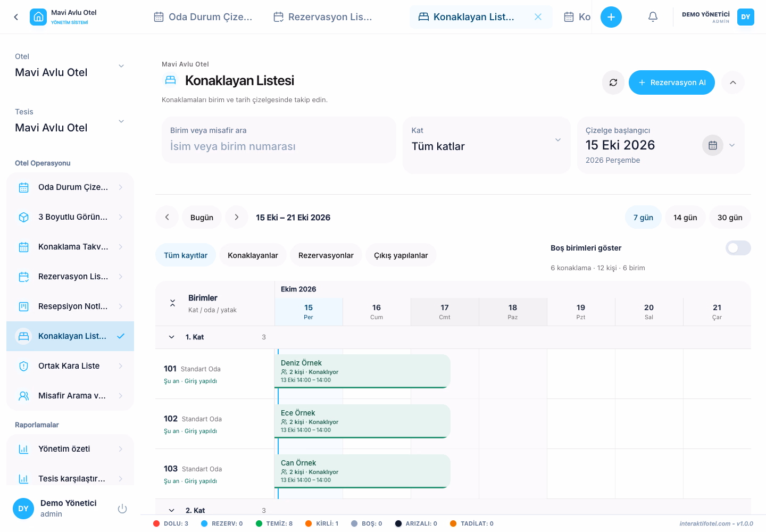Open Rezervasyon Listesi in sidebar
Screen dimensions: 766x532
pyautogui.click(x=70, y=277)
